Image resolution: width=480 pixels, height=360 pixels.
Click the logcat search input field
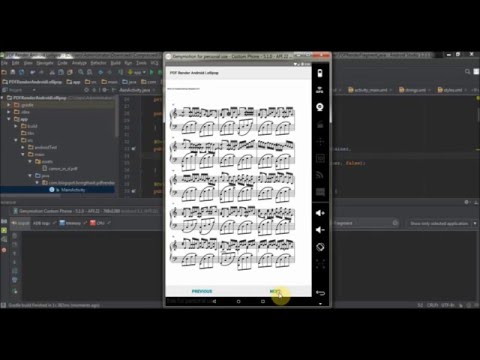(x=366, y=223)
